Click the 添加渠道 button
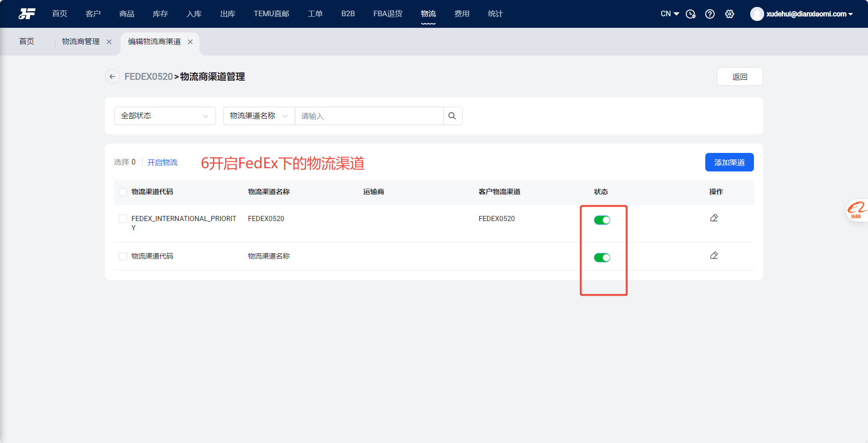The width and height of the screenshot is (868, 443). pyautogui.click(x=729, y=162)
